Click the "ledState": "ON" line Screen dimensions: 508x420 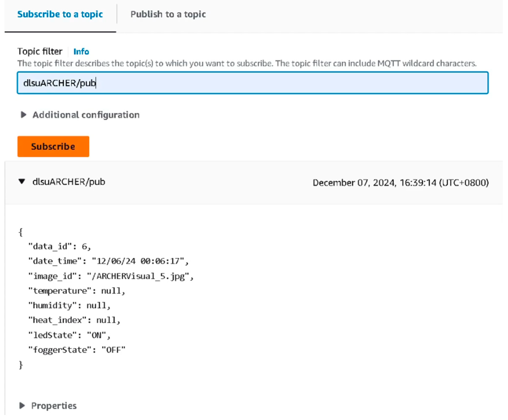tap(69, 335)
